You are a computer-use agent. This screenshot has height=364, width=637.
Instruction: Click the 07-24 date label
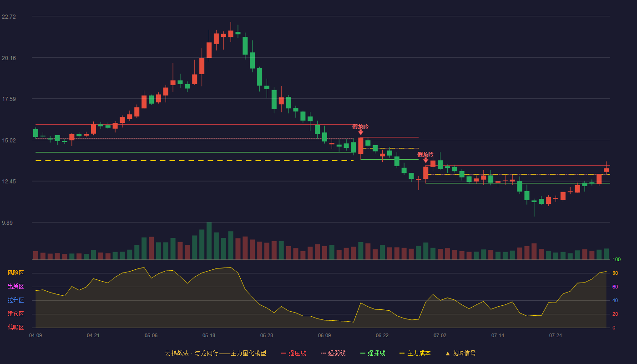(x=556, y=335)
